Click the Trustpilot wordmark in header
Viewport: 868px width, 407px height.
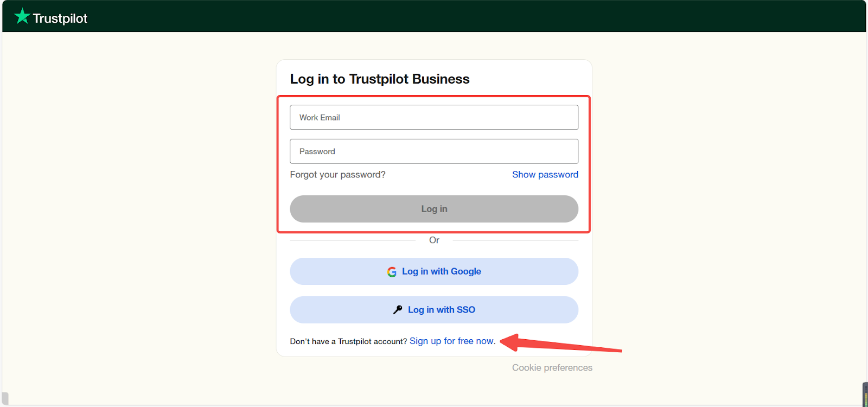click(60, 18)
